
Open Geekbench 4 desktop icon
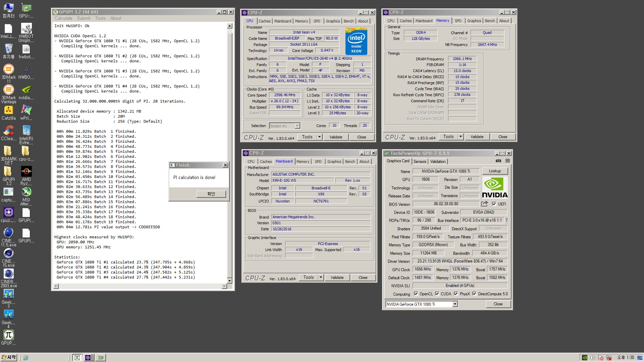(9, 319)
